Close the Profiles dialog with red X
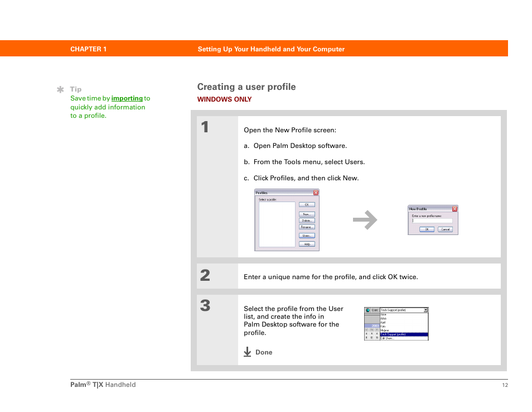The height and width of the screenshot is (412, 532). coord(316,193)
